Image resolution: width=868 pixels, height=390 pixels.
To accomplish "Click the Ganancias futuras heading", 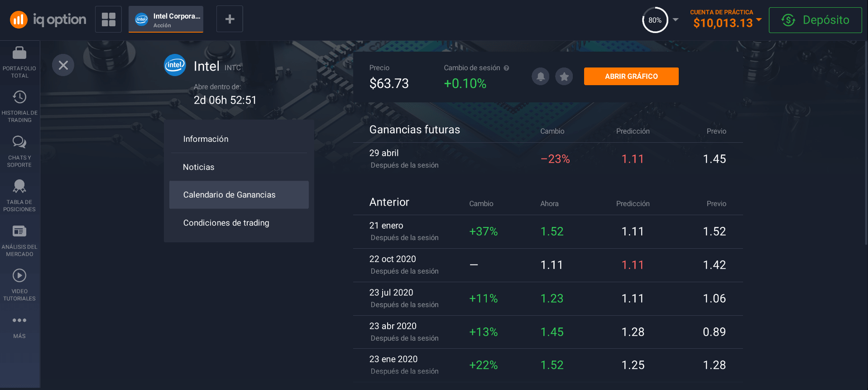I will tap(415, 130).
